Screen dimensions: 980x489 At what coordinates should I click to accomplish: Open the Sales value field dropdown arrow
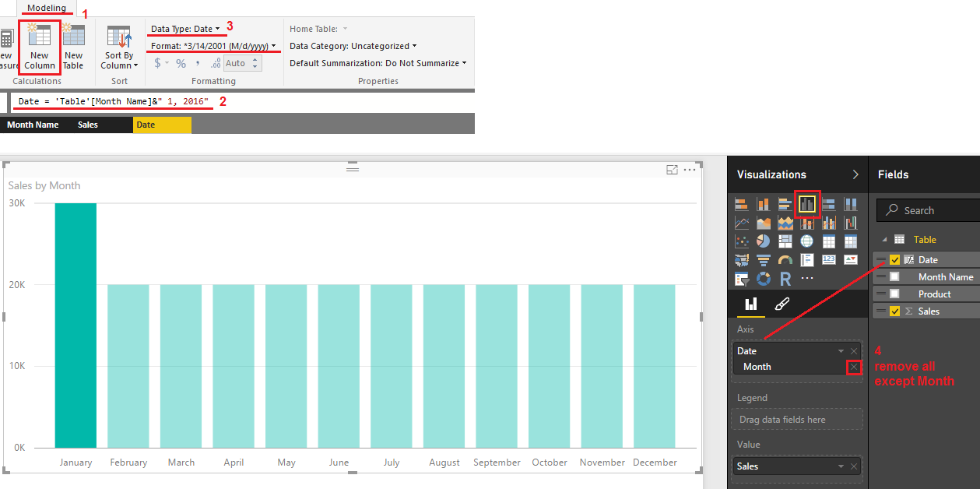841,466
